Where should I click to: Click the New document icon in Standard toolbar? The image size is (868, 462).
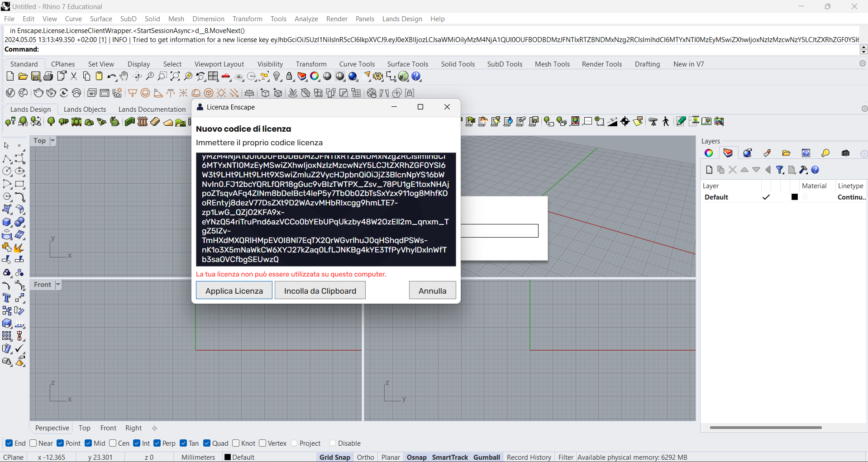pos(10,76)
